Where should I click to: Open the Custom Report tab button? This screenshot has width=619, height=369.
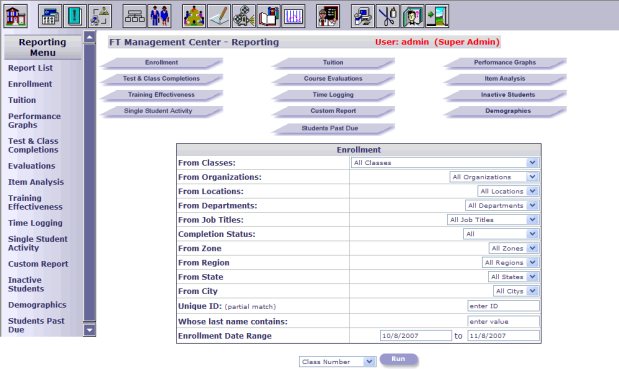pyautogui.click(x=333, y=111)
